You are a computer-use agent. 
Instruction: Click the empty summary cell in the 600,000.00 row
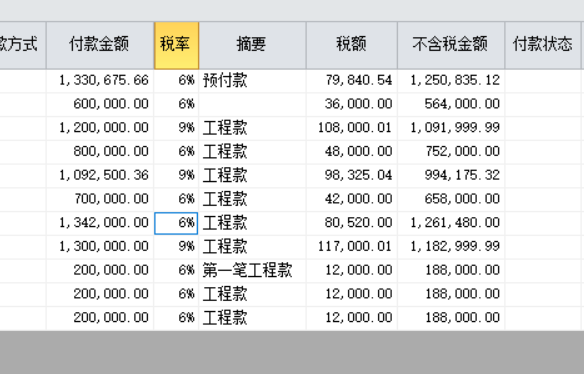point(253,104)
